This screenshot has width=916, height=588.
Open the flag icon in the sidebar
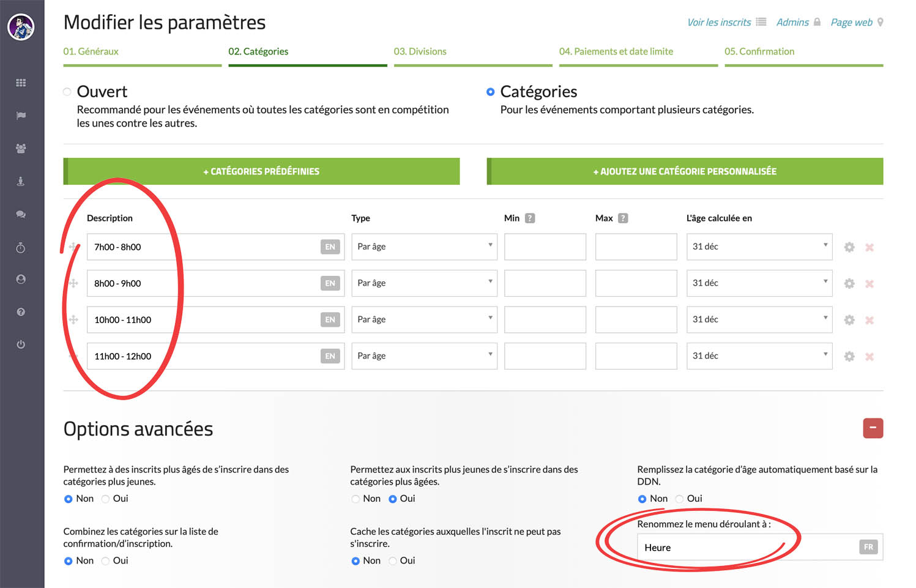pos(21,116)
